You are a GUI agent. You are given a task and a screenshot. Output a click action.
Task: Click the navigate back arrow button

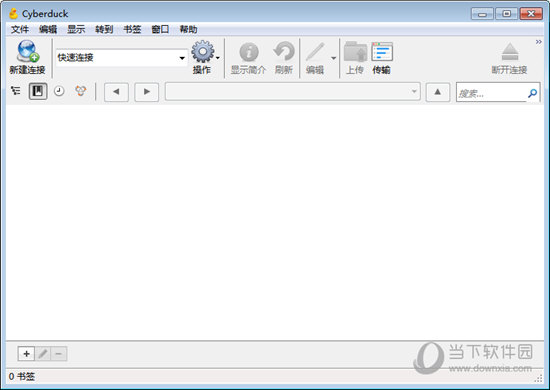click(x=116, y=92)
